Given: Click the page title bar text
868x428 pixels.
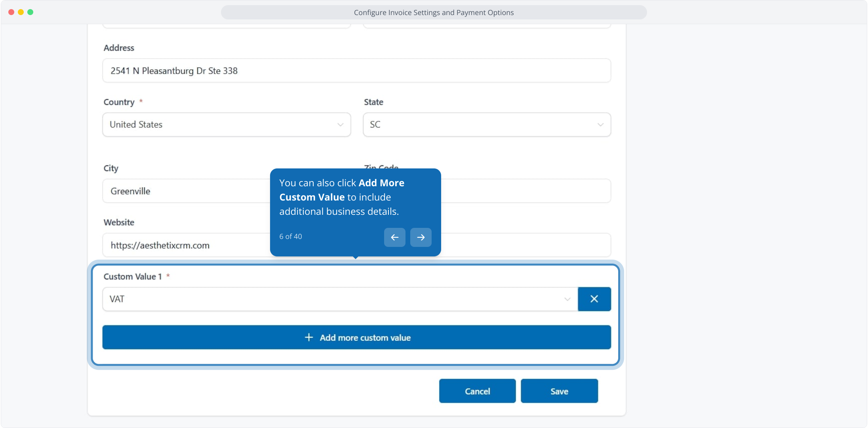Looking at the screenshot, I should click(x=434, y=12).
